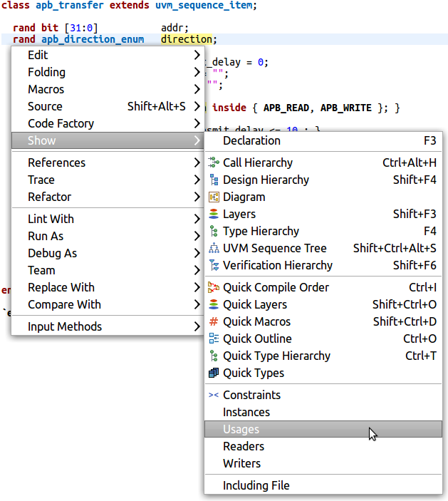
Task: Click the Call Hierarchy icon
Action: tap(214, 162)
